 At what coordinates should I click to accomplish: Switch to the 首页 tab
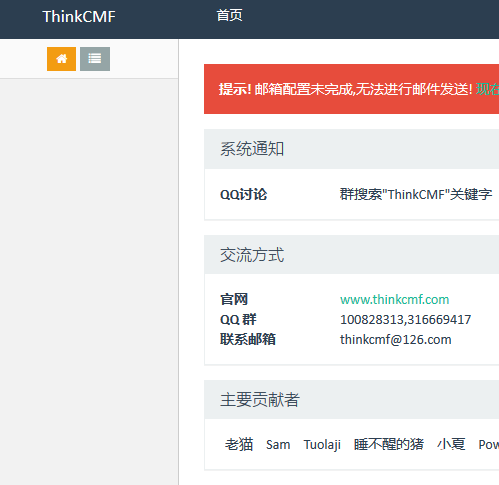pos(229,16)
